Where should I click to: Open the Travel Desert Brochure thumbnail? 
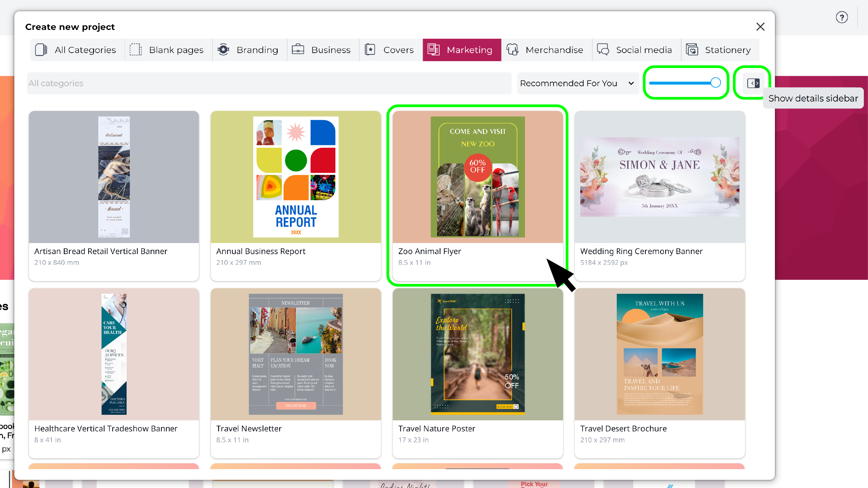coord(660,354)
